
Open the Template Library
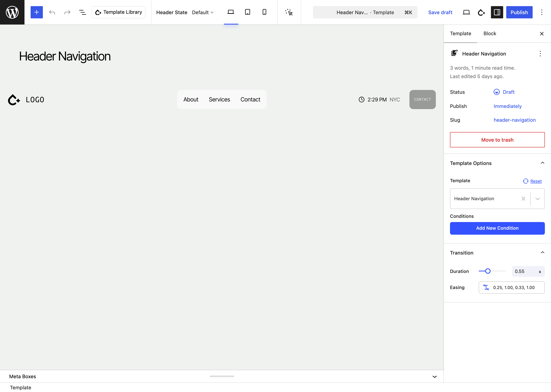[118, 12]
